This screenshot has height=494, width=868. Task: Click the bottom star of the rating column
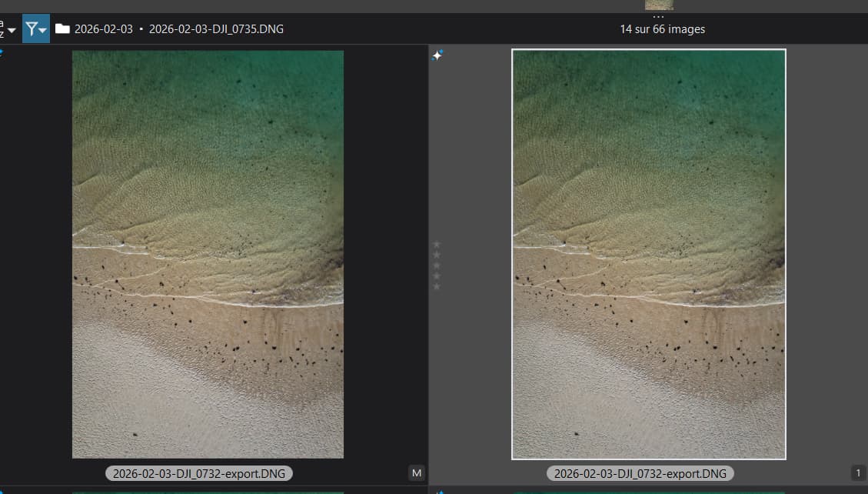pyautogui.click(x=437, y=286)
